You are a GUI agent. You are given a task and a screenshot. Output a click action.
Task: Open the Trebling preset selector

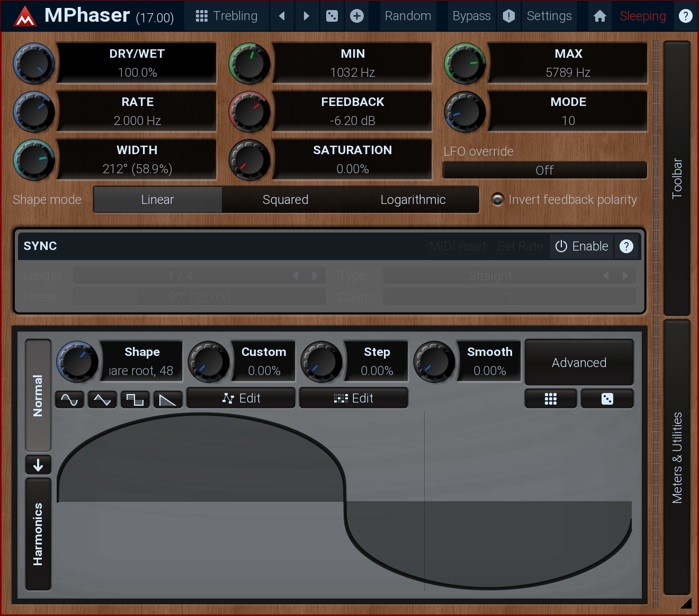(x=227, y=16)
